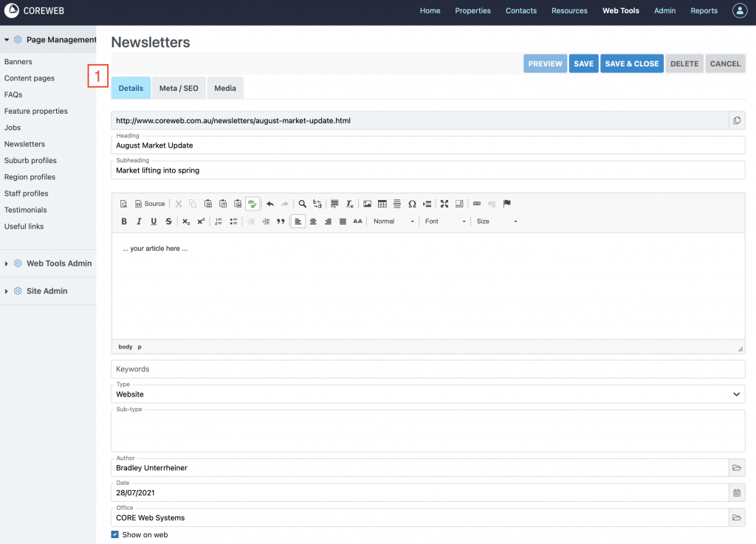
Task: Open the Find magnifier tool
Action: tap(302, 204)
